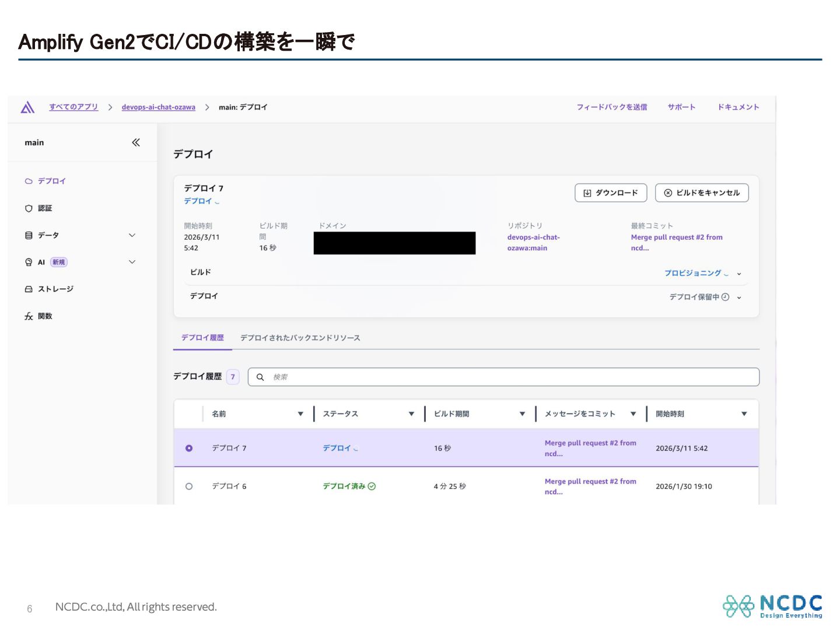Click the function fx icon

(x=29, y=316)
